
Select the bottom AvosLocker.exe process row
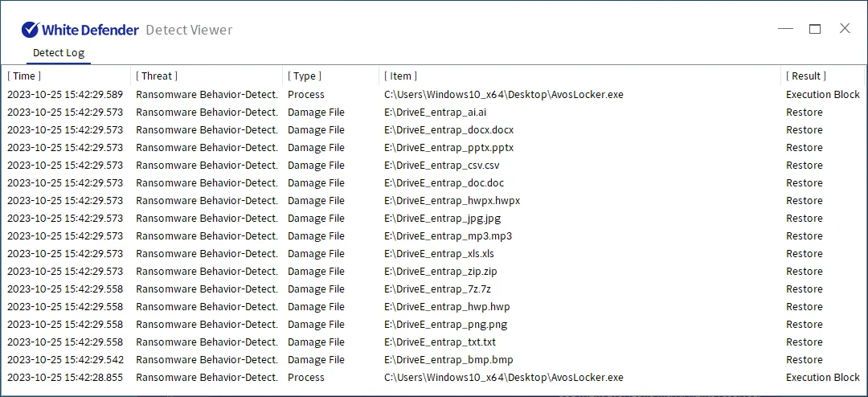click(503, 378)
